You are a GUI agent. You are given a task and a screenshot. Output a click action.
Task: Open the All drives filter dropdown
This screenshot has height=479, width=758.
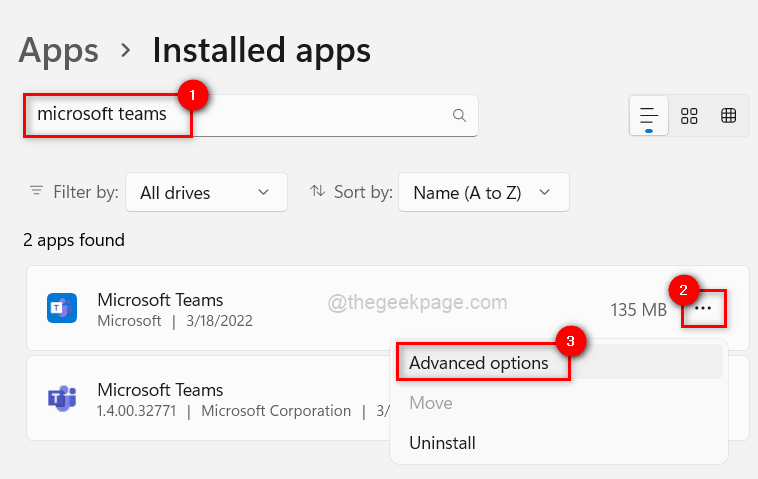[206, 192]
